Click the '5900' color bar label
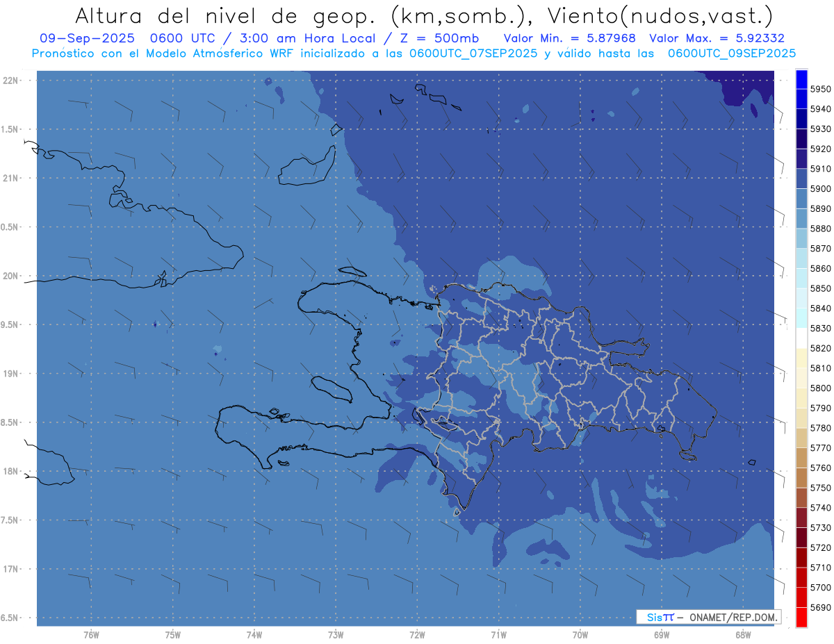Image resolution: width=834 pixels, height=644 pixels. 820,188
